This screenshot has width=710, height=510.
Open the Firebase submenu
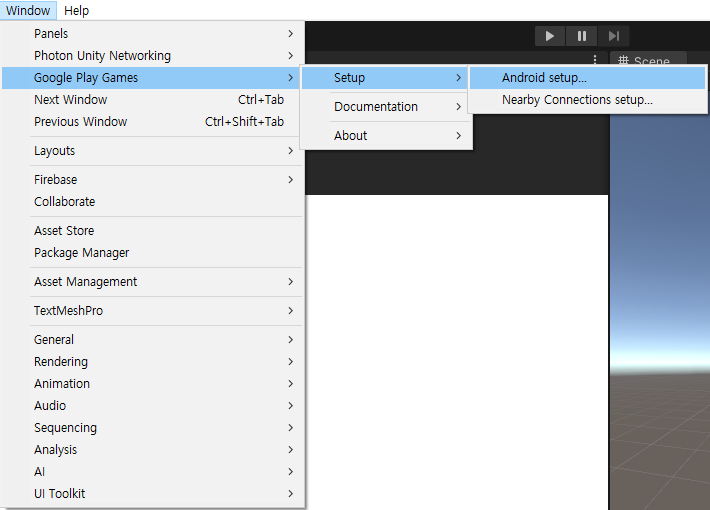153,180
